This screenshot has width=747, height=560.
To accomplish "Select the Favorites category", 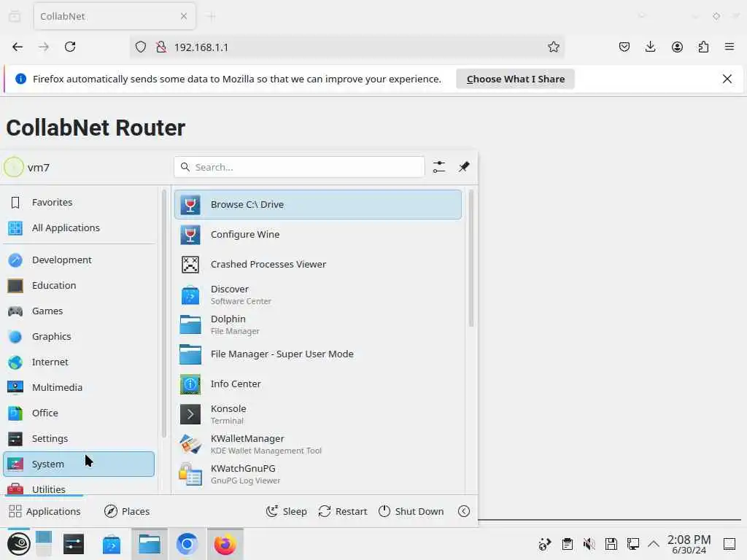I will (x=79, y=203).
